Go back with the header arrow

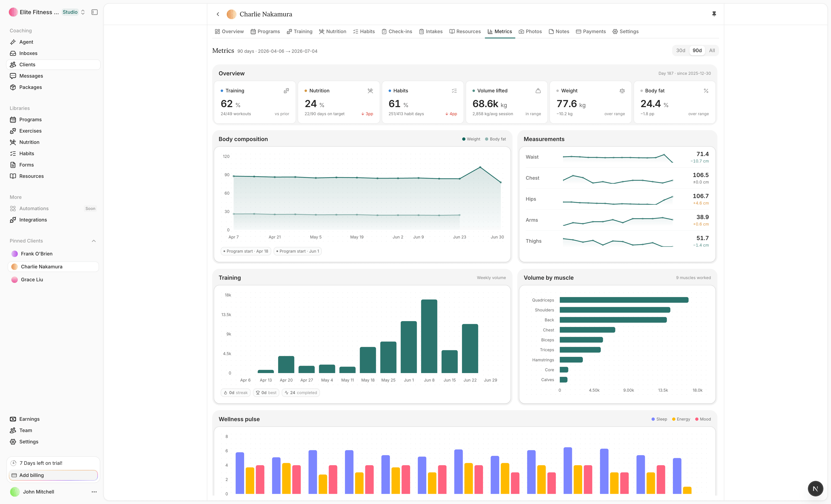tap(218, 14)
